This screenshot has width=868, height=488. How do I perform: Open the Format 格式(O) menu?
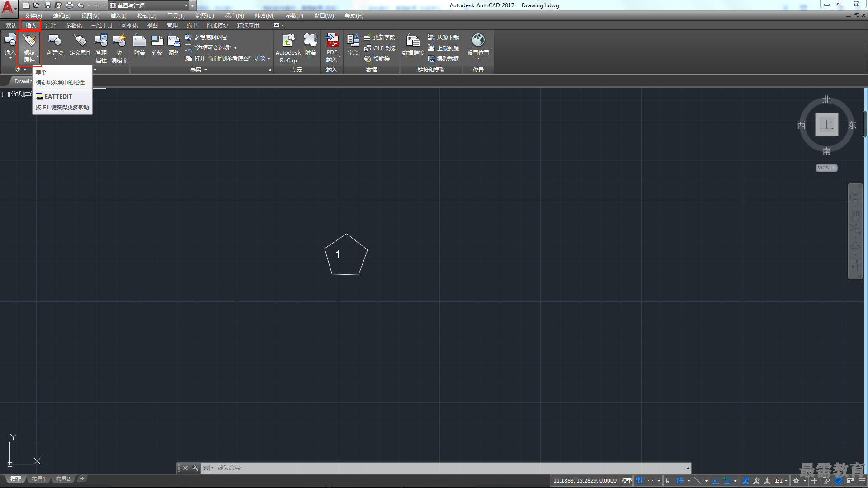(x=146, y=16)
